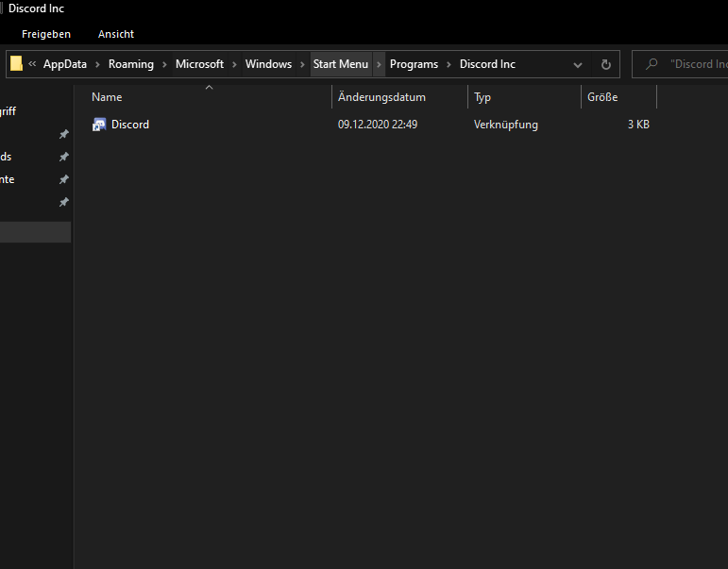Click pin icon beside 'nte' sidebar item
The image size is (728, 569).
[x=64, y=179]
